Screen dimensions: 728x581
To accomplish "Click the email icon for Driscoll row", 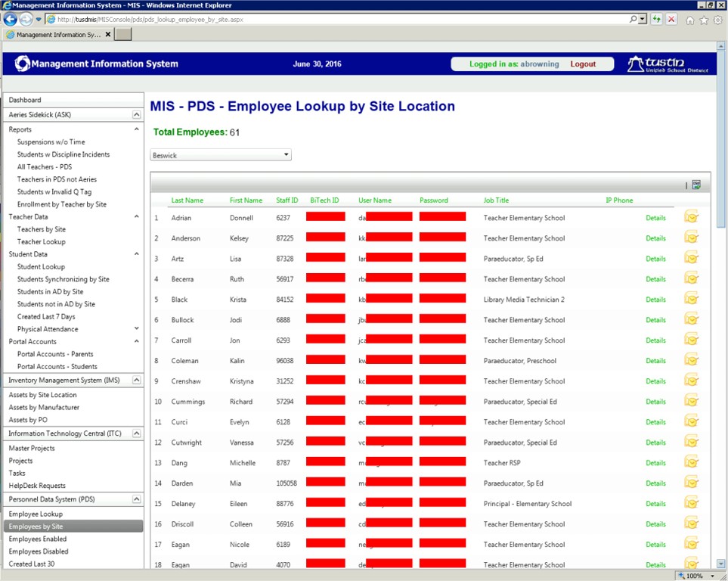I will pos(691,524).
